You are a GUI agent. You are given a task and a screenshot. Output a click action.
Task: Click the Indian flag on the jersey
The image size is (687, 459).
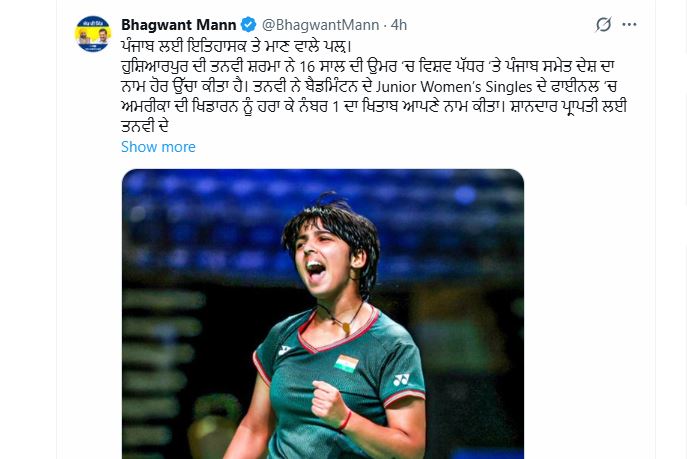(346, 364)
